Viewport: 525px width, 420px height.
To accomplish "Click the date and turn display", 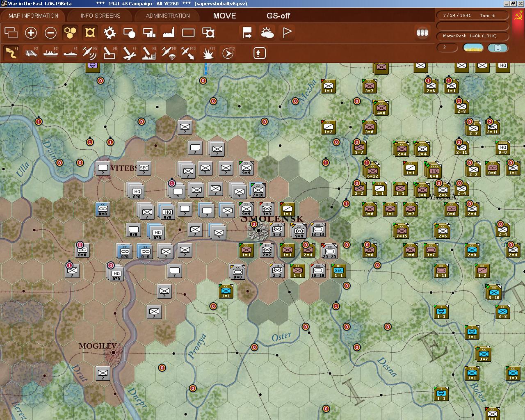I will [x=473, y=15].
